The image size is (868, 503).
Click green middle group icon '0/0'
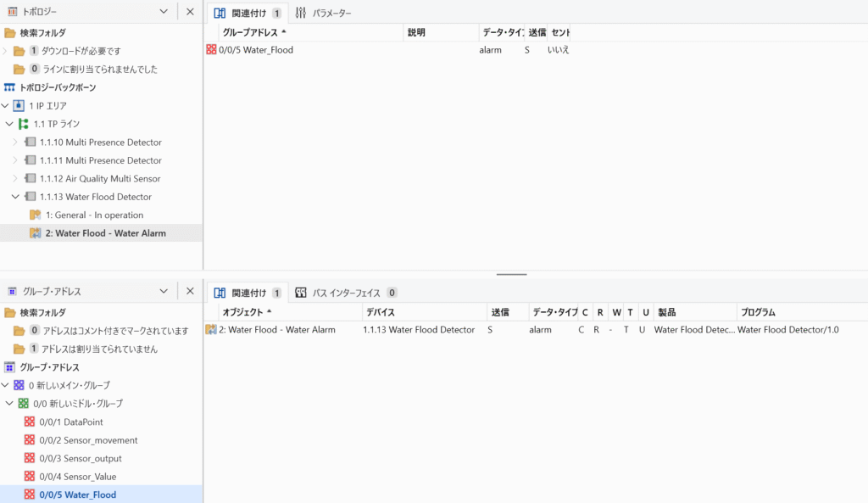pos(23,403)
